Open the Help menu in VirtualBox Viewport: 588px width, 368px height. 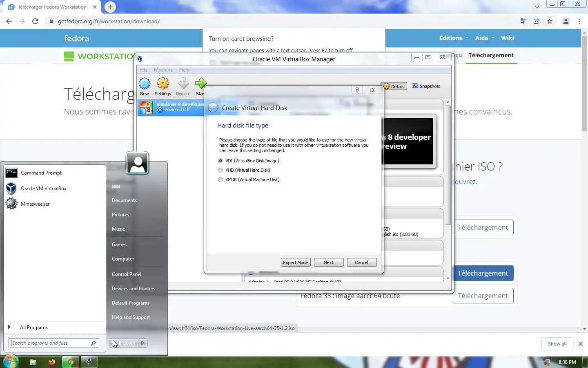pos(184,70)
